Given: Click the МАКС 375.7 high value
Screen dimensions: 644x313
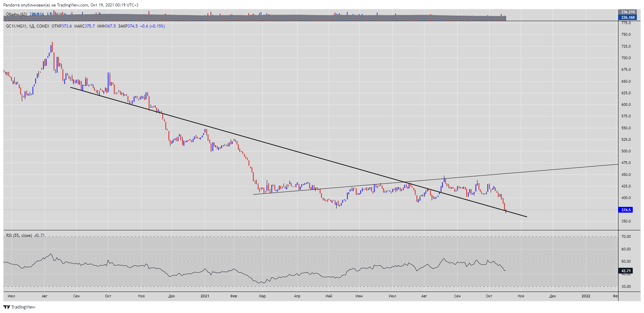Looking at the screenshot, I should click(x=85, y=26).
